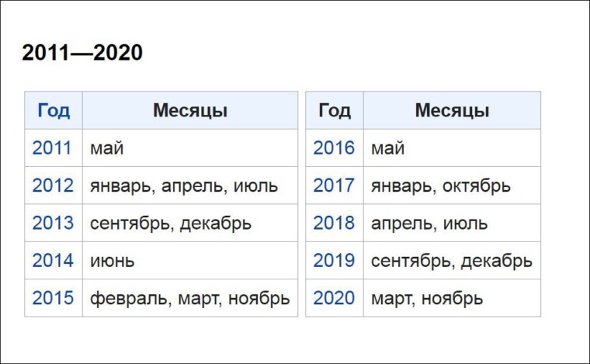Viewport: 590px width, 364px height.
Task: Select the "январь, октябрь" cell
Action: click(440, 185)
